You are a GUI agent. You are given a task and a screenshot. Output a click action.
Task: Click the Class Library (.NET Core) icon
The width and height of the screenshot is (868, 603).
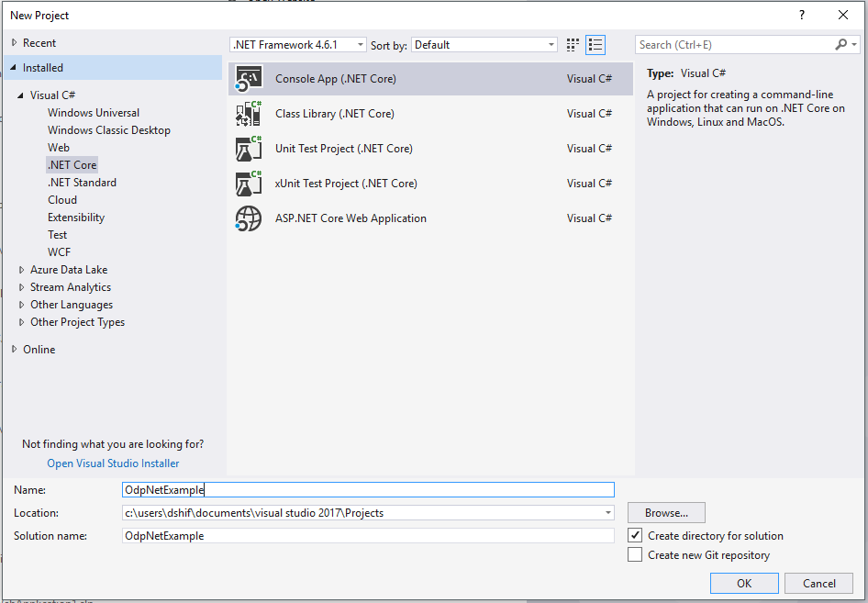tap(249, 114)
